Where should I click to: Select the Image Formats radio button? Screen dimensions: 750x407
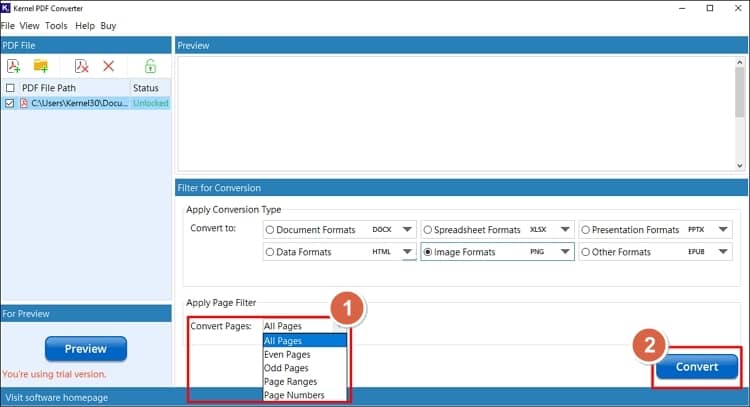click(428, 252)
